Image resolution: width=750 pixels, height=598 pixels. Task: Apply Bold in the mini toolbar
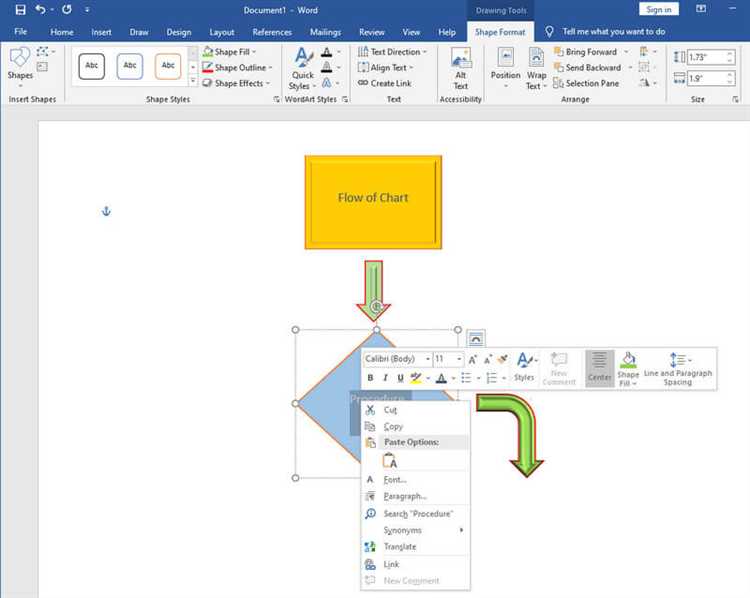point(370,378)
